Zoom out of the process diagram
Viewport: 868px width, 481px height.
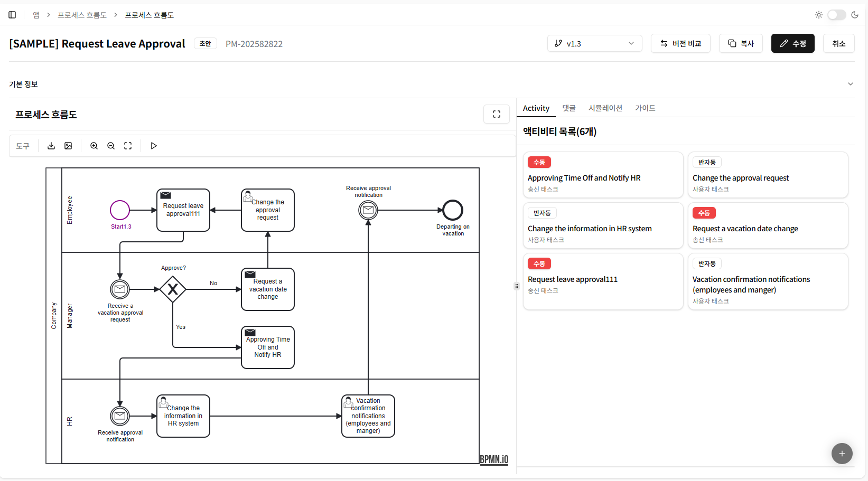pos(111,146)
